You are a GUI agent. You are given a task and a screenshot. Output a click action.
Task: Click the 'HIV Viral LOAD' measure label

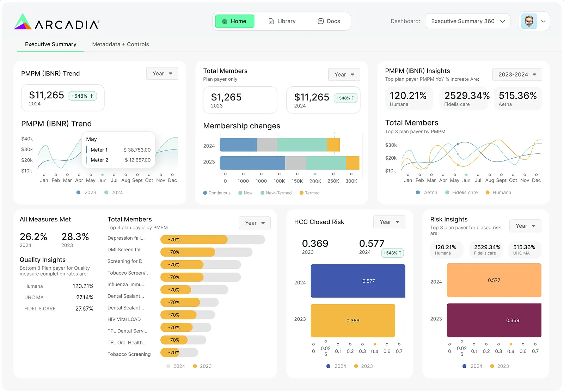[124, 319]
